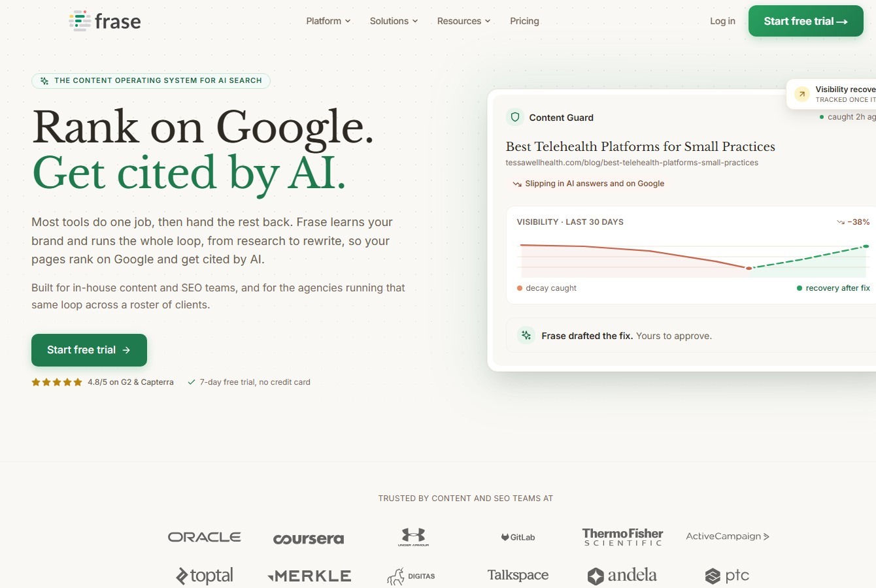Screen dimensions: 876x588
Task: Click the PTC logo
Action: tap(727, 576)
